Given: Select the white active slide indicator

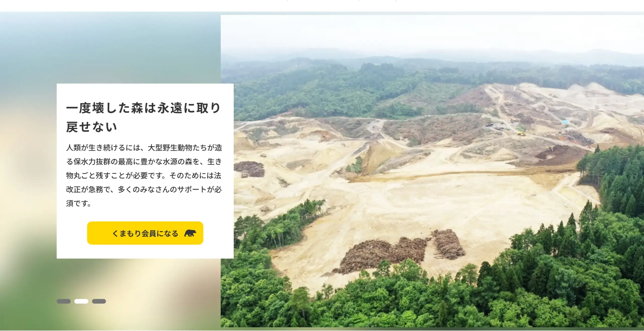Looking at the screenshot, I should click(x=81, y=301).
